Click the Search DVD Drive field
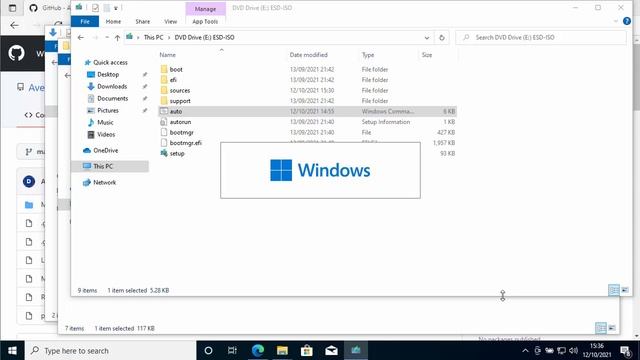This screenshot has height=360, width=640. point(541,38)
